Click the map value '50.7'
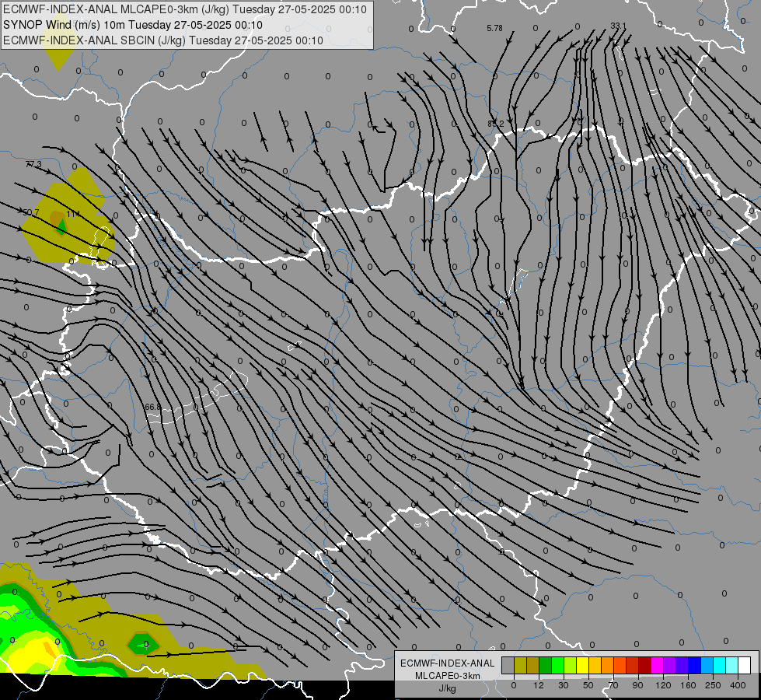The width and height of the screenshot is (761, 700). (31, 213)
